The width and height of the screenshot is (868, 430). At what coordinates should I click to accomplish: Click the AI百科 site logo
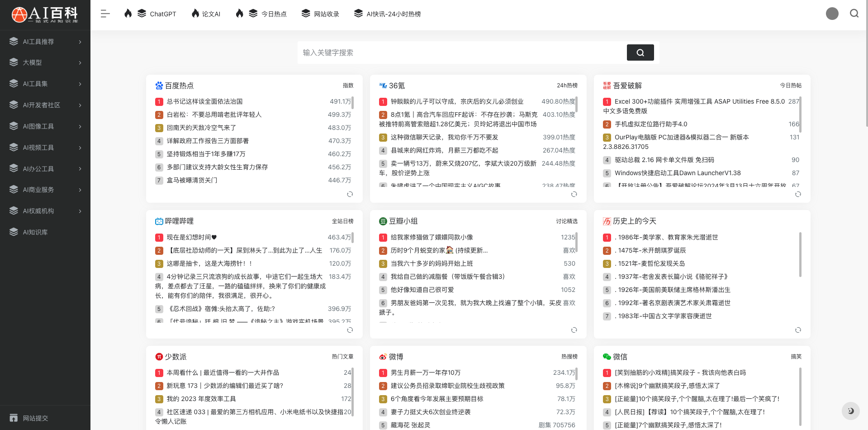click(x=45, y=14)
